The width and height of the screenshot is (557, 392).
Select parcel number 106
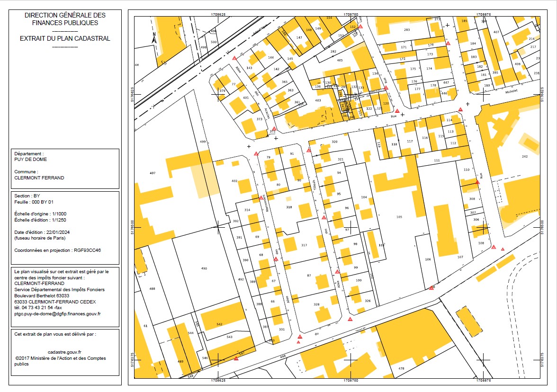point(428,259)
